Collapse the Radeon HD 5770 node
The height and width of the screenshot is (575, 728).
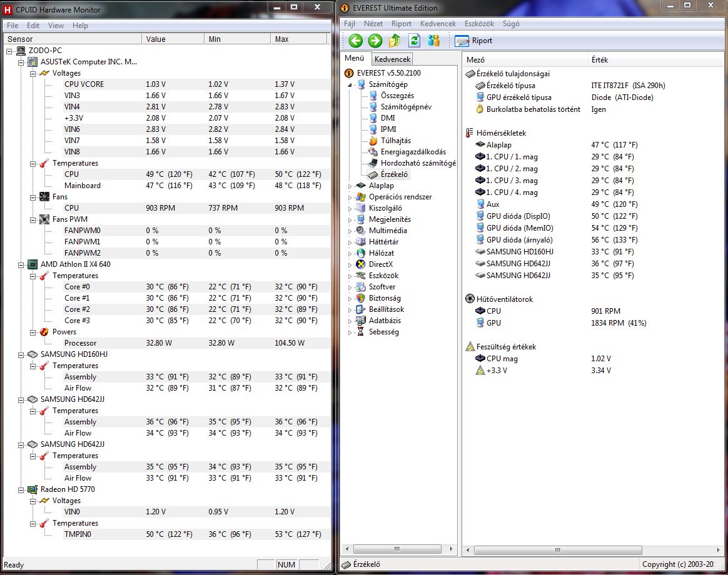[21, 490]
